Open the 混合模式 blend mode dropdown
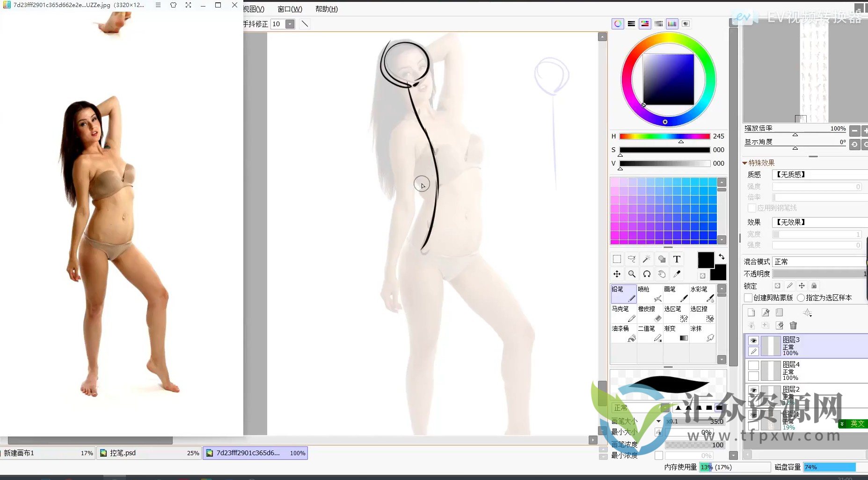Image resolution: width=868 pixels, height=480 pixels. tap(819, 262)
